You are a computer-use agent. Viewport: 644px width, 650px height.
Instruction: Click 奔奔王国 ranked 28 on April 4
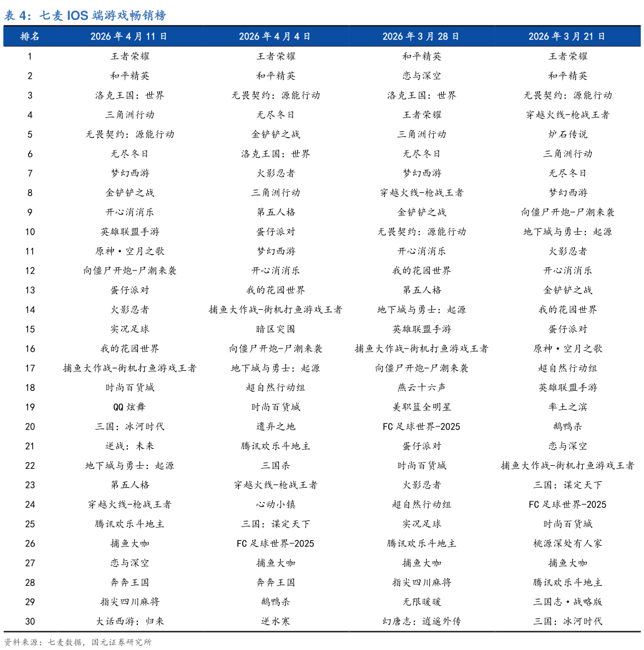point(276,583)
